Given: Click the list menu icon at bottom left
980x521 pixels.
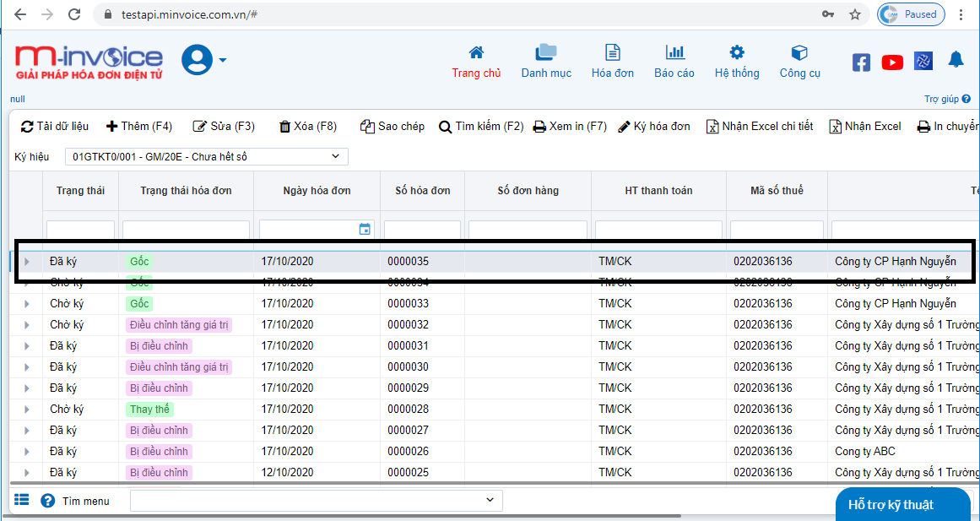Looking at the screenshot, I should 22,500.
